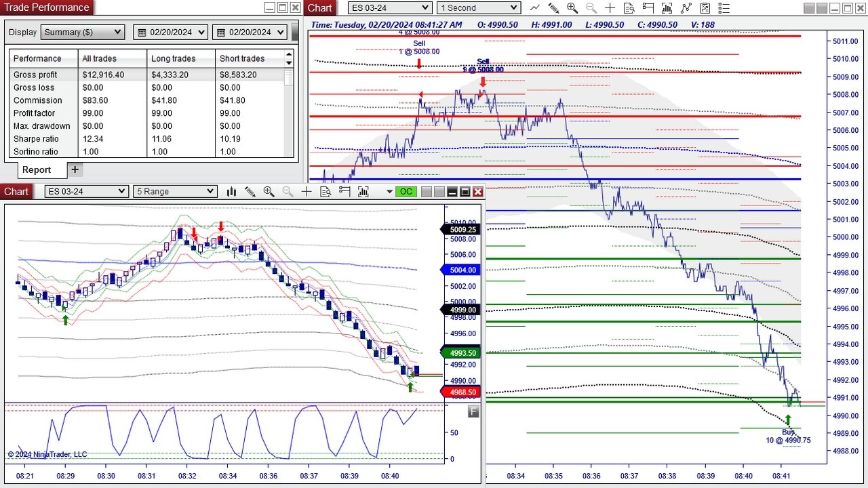Click all trades value $12,916.40
Viewport: 868px width, 488px height.
click(103, 75)
